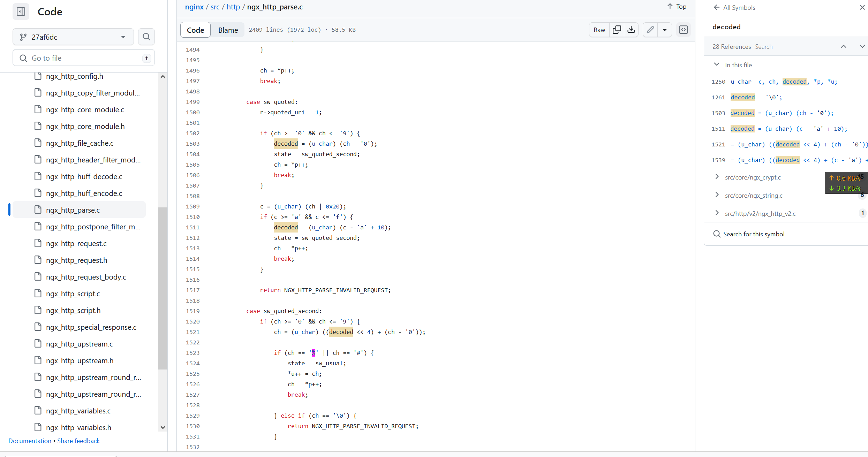
Task: Click the Raw view icon for file
Action: coord(599,30)
